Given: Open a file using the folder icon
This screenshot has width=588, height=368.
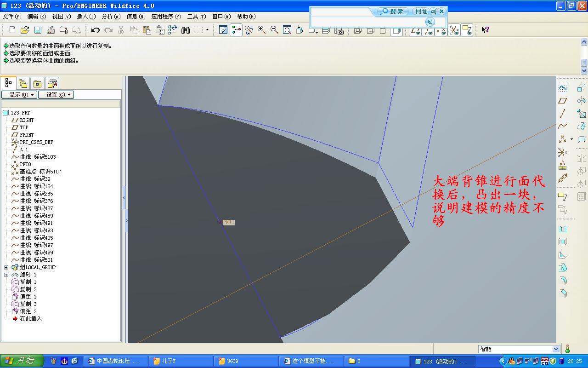Looking at the screenshot, I should pos(25,30).
